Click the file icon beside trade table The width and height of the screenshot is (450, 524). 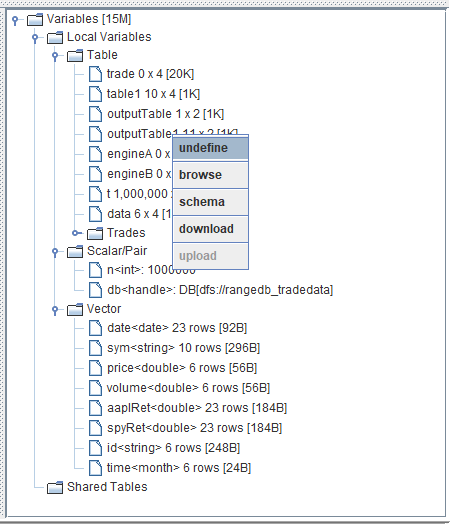(95, 74)
